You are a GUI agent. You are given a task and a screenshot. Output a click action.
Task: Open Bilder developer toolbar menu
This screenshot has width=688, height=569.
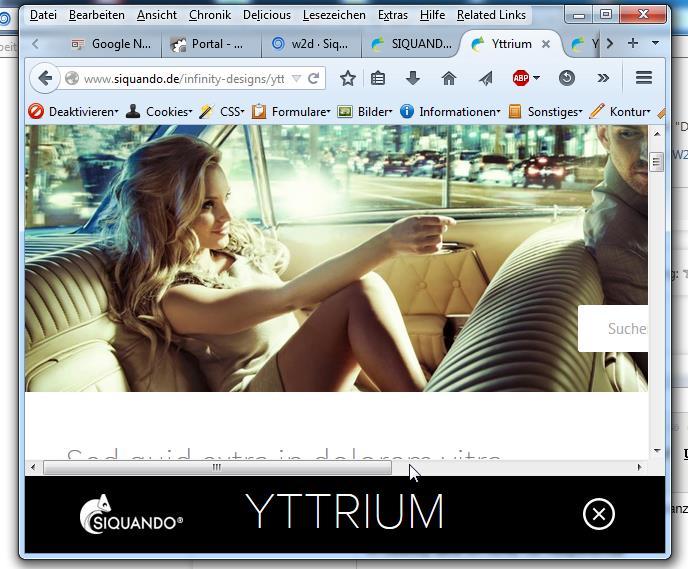point(364,111)
